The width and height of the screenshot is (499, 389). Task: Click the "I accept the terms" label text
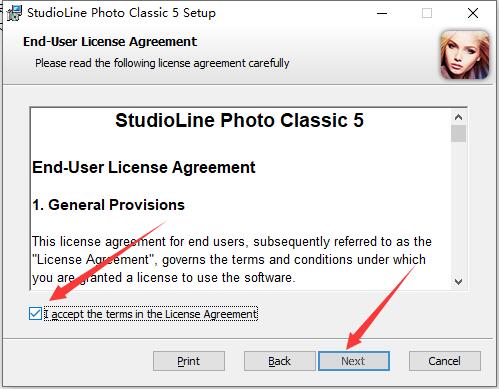(x=151, y=314)
